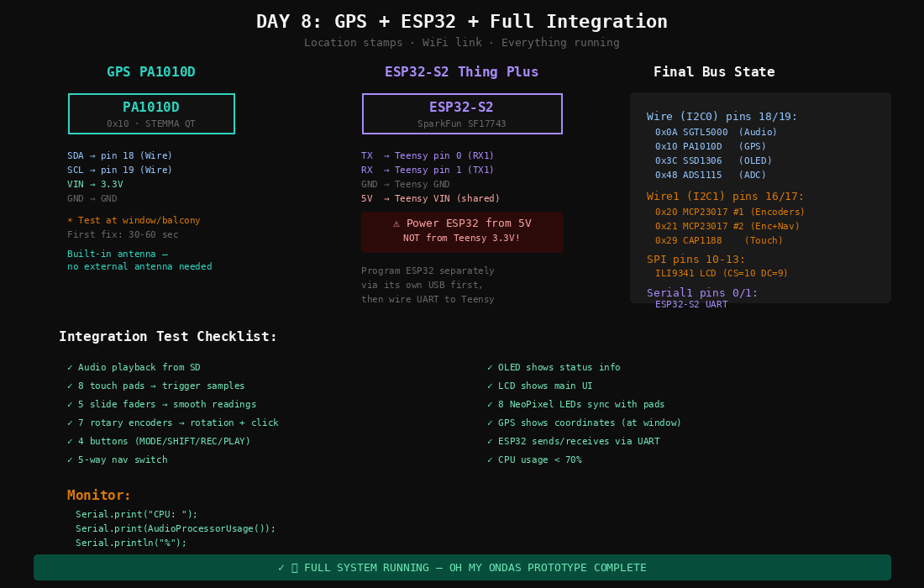Click code line Serial.print(AudioProcessorUsage())

tap(176, 528)
